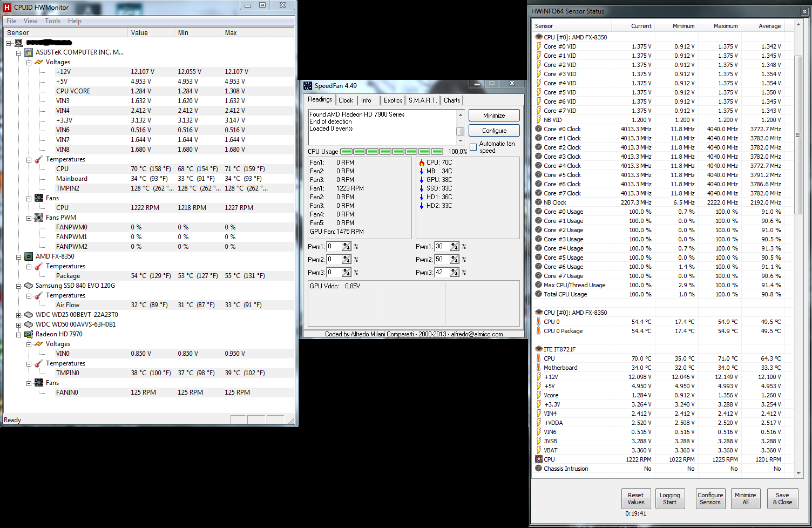The width and height of the screenshot is (812, 528).
Task: Click the top AMD FX-8350 header icon in HWiNFO
Action: 538,37
